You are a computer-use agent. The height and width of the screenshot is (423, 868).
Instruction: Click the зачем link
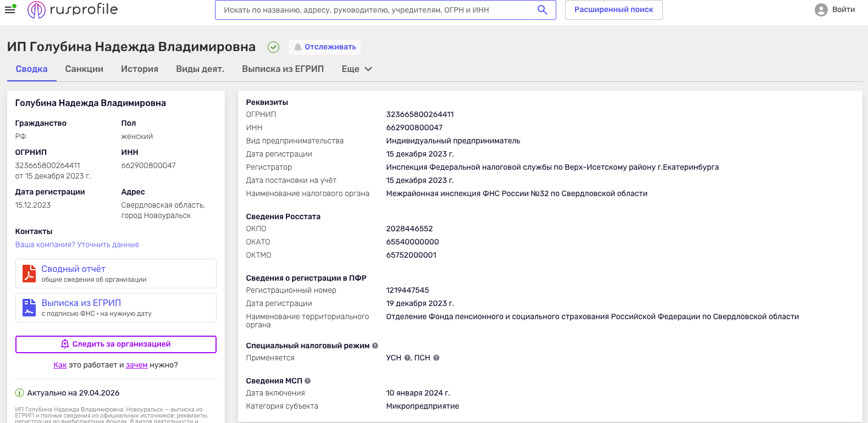(137, 365)
